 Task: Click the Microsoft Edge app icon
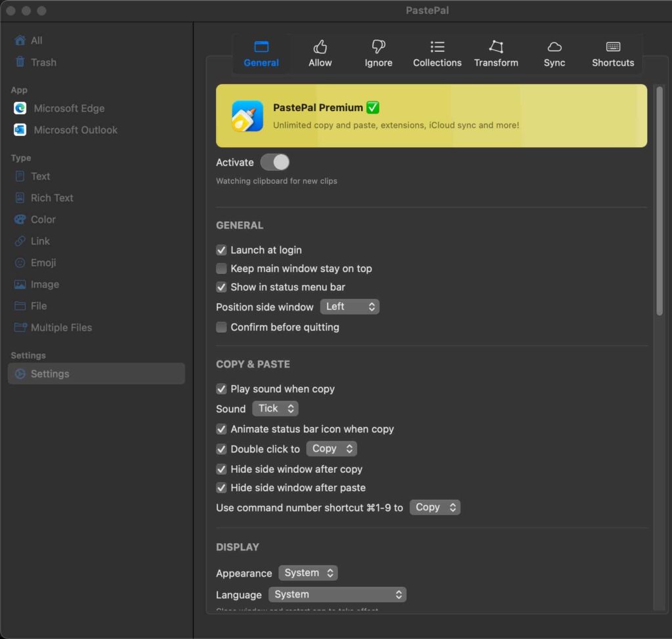click(x=20, y=108)
